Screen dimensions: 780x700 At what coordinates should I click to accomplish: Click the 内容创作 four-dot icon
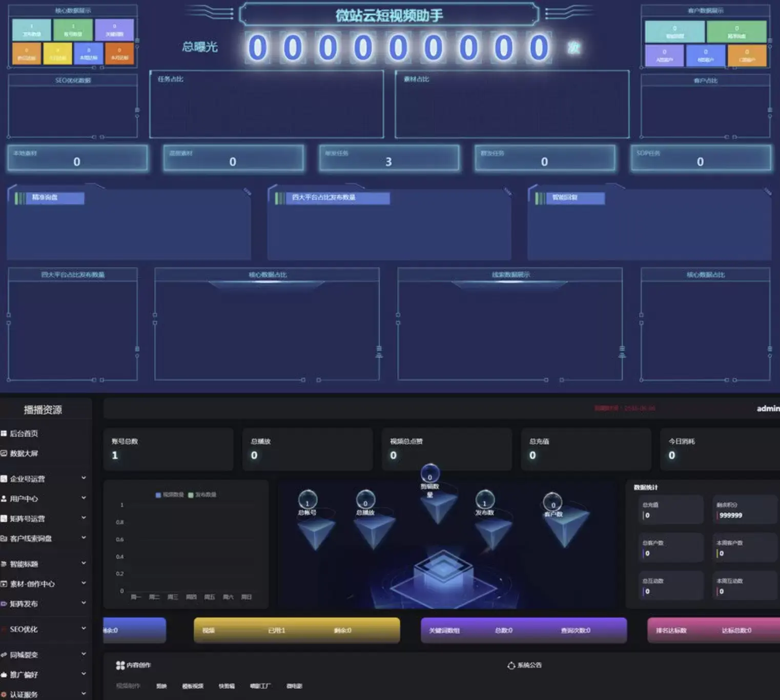coord(120,665)
